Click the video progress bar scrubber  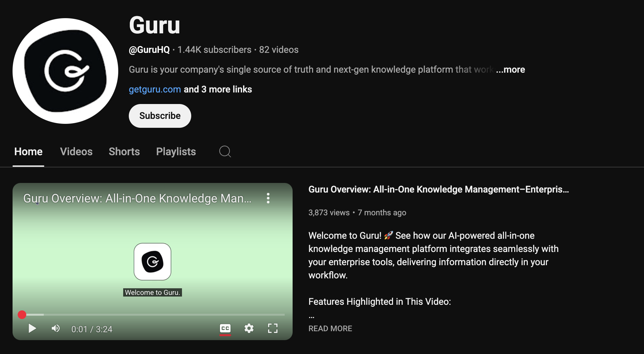click(x=152, y=315)
